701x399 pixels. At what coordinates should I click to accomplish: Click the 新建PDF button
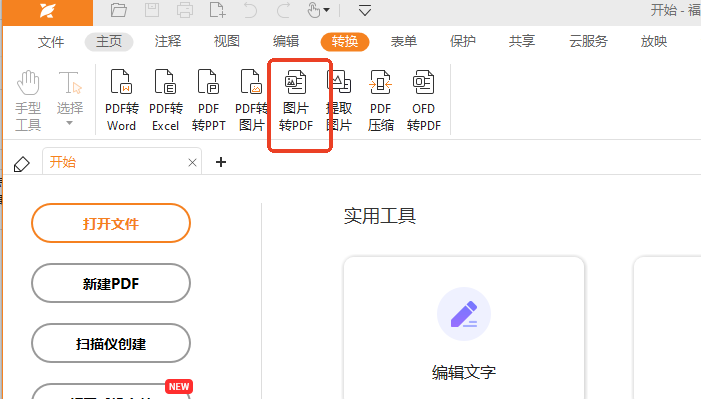point(111,283)
